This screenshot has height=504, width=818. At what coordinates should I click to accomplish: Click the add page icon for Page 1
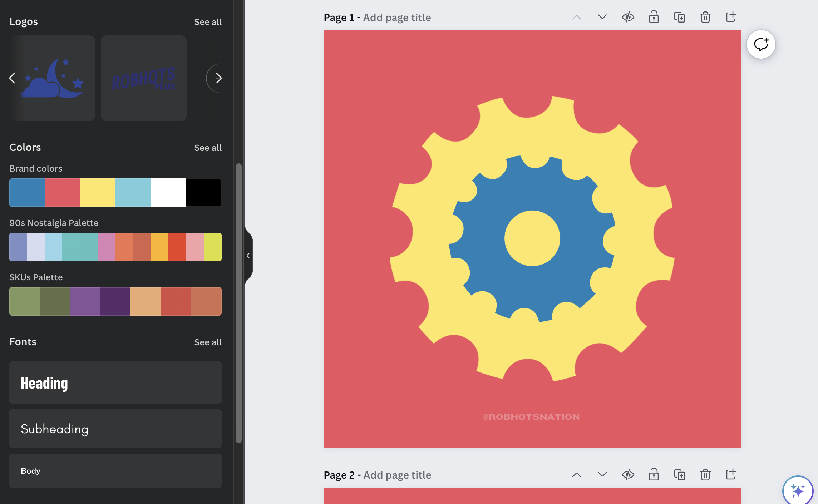pos(731,17)
